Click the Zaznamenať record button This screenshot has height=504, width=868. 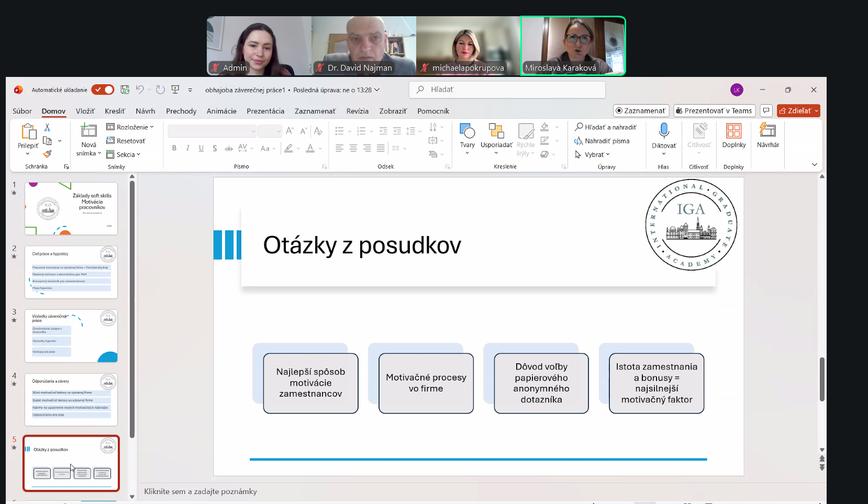click(641, 110)
